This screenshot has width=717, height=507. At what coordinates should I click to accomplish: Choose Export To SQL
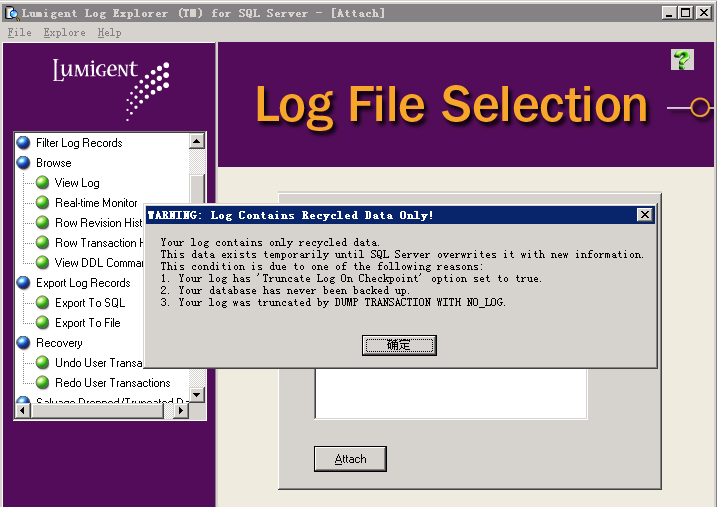[90, 303]
